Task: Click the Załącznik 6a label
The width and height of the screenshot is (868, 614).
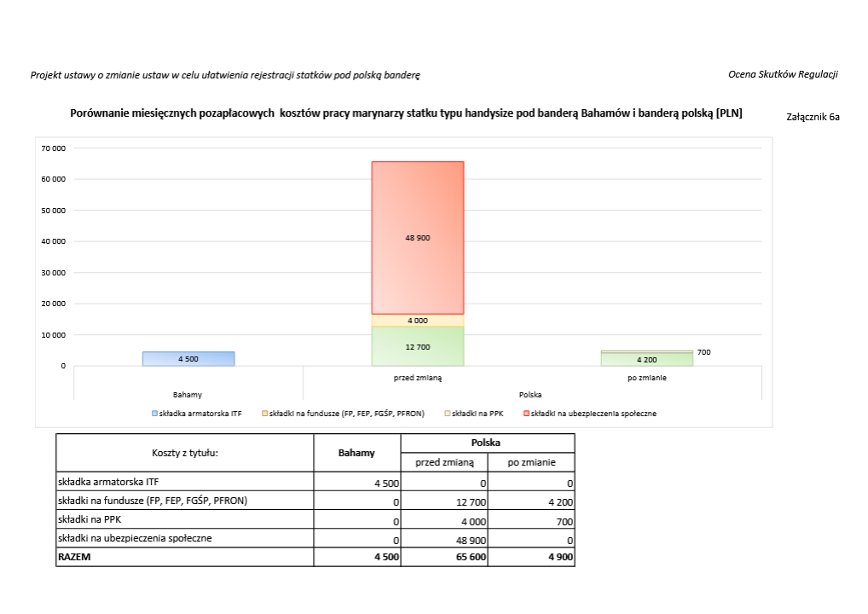Action: [813, 117]
